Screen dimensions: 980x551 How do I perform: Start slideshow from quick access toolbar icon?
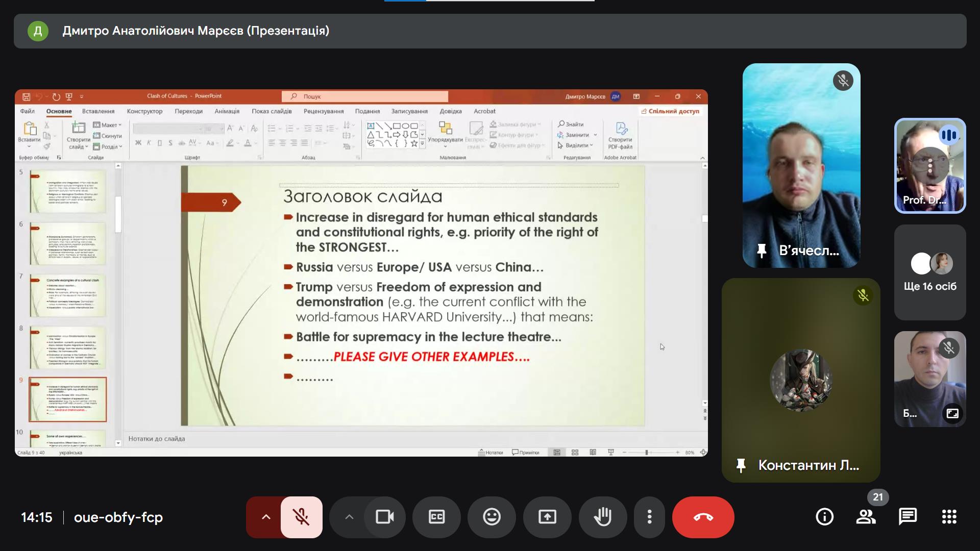click(69, 96)
